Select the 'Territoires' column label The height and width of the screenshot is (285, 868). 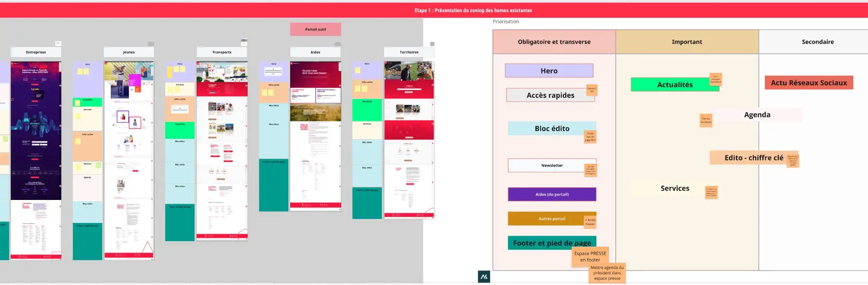[409, 52]
